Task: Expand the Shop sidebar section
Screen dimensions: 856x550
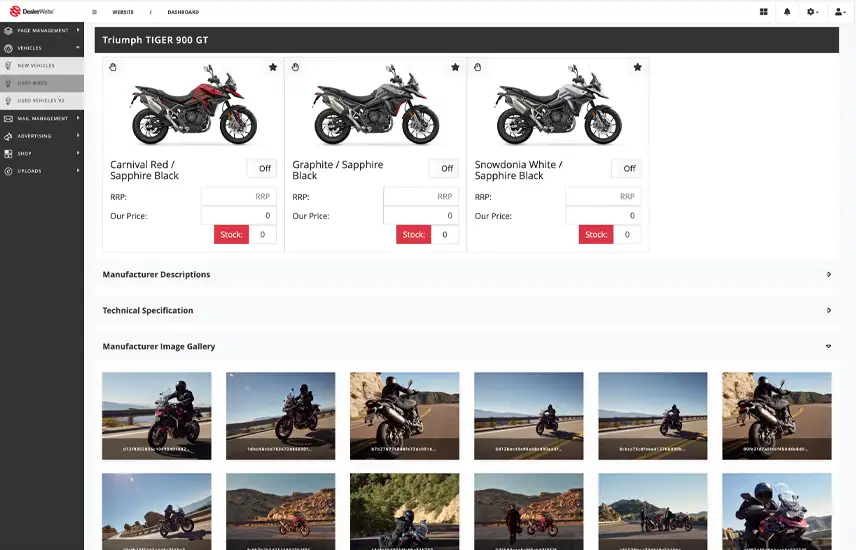Action: click(x=42, y=153)
